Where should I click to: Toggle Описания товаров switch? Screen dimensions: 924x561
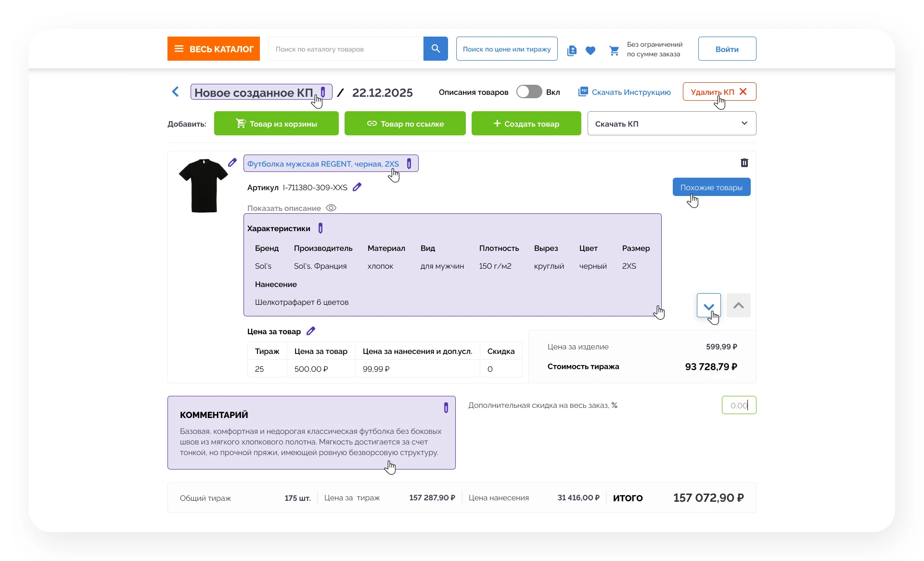(x=529, y=91)
